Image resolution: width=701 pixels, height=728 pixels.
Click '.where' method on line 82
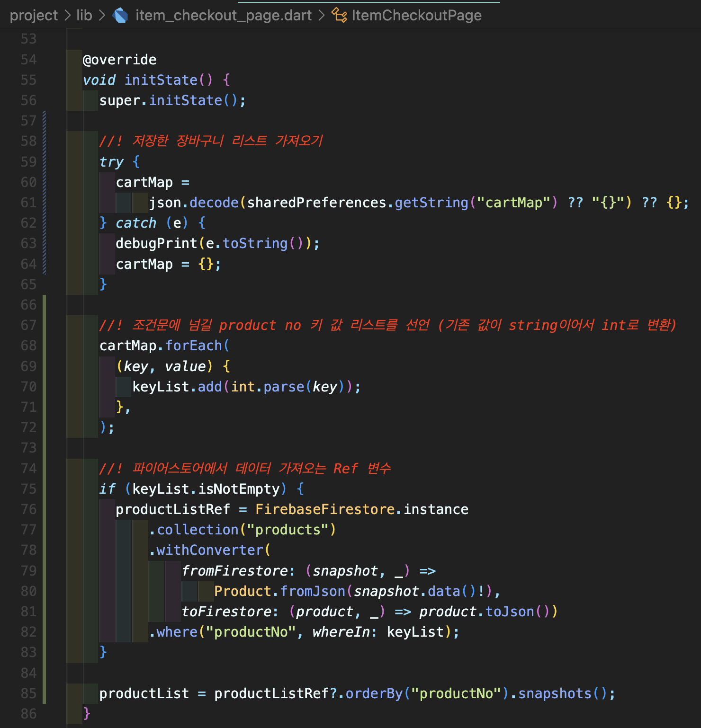(x=173, y=632)
